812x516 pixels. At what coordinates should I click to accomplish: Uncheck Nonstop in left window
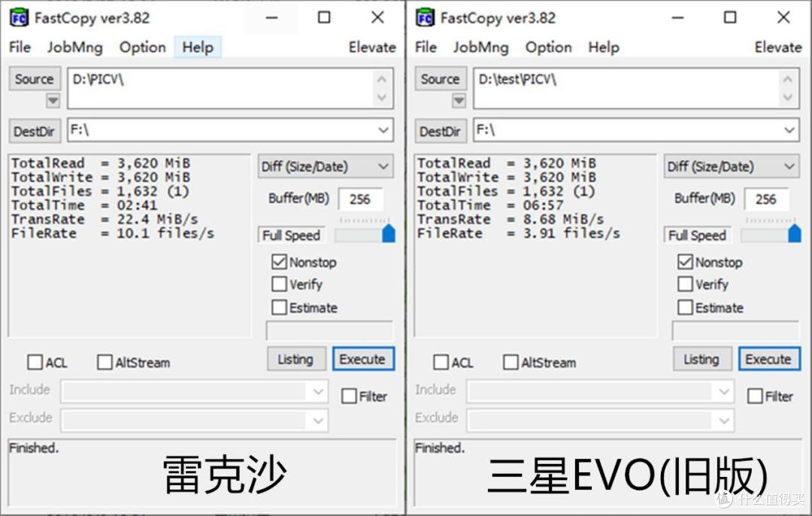point(279,262)
